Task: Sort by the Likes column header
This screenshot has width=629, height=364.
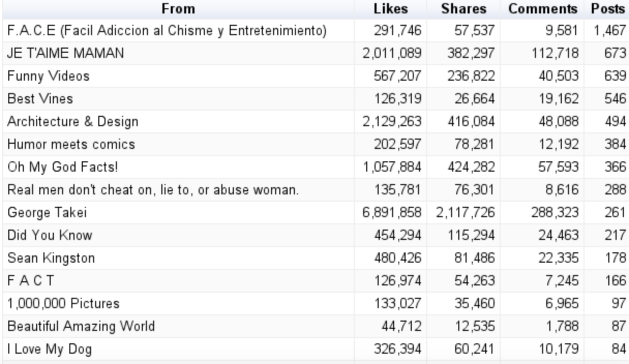Action: tap(391, 9)
